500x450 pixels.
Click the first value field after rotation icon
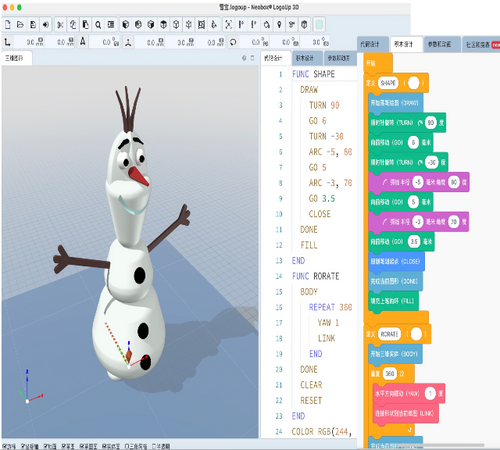point(256,42)
